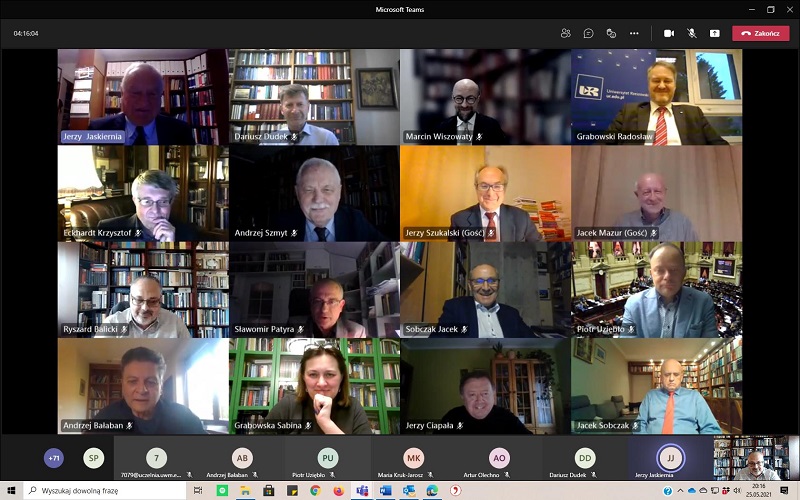The width and height of the screenshot is (800, 500).
Task: Show hidden system tray icons
Action: [x=682, y=491]
